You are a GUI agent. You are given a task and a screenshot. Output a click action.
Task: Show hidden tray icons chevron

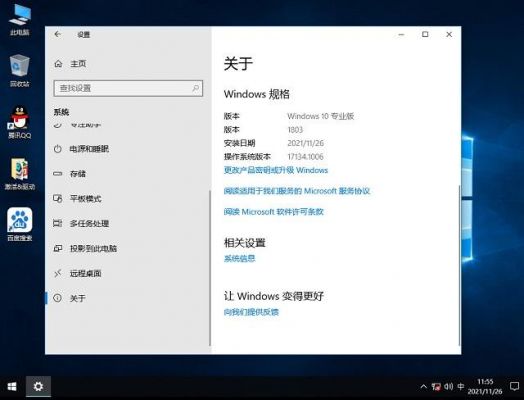(x=423, y=387)
